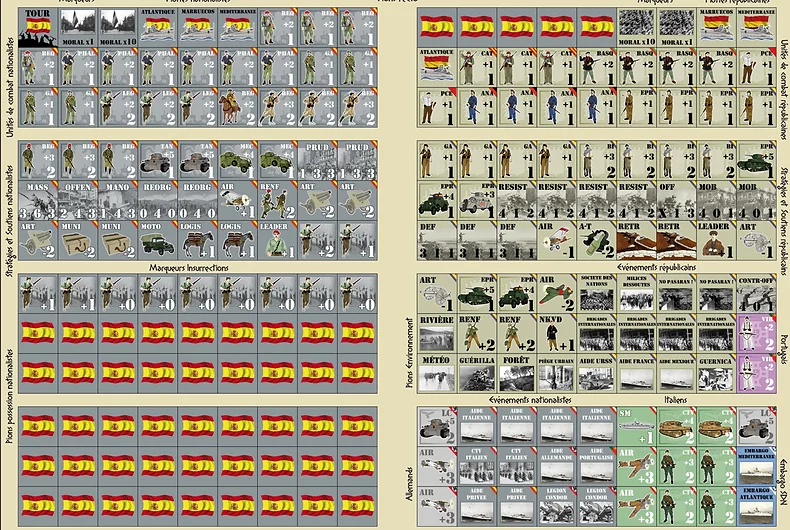
Task: Click the 'Unités de combat nationalistes' label
Action: 10,87
